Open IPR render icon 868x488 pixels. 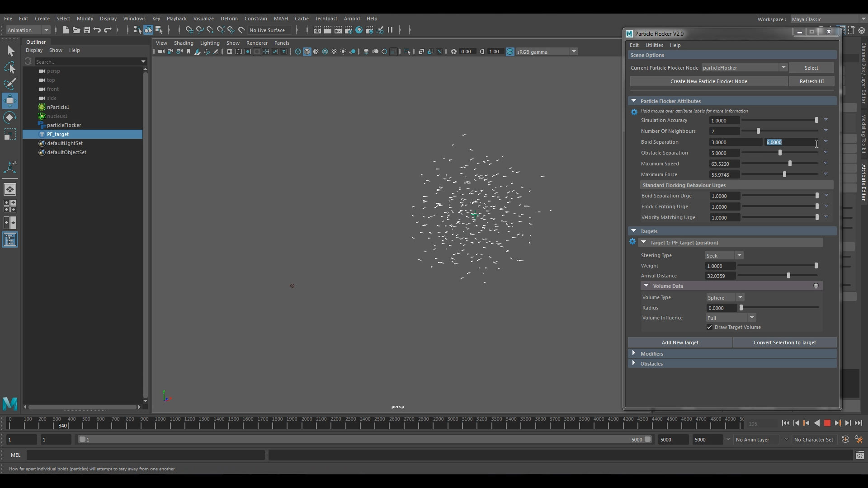pos(338,30)
